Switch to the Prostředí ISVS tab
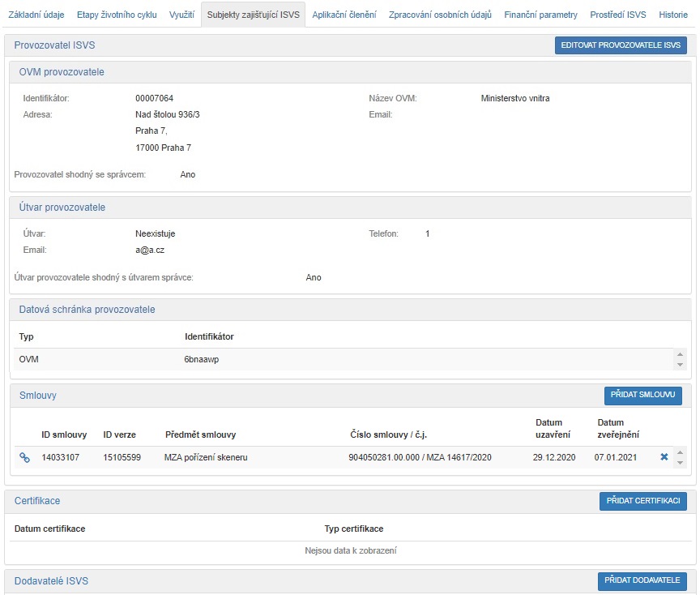700x595 pixels. (x=617, y=15)
